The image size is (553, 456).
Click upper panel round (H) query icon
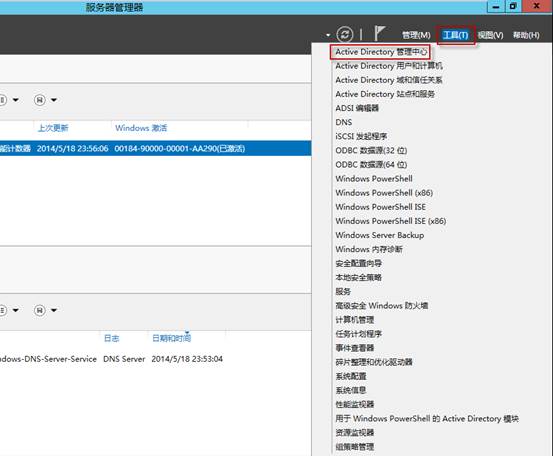click(40, 100)
